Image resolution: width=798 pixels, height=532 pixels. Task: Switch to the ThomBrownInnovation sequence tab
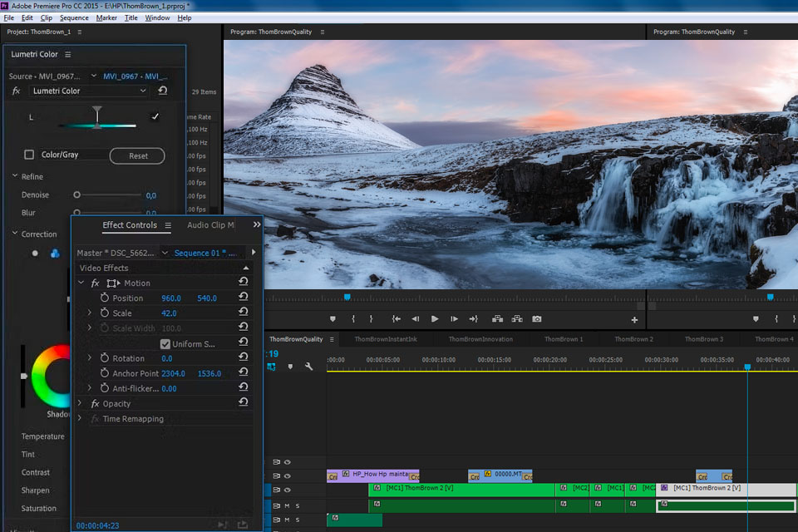coord(480,339)
